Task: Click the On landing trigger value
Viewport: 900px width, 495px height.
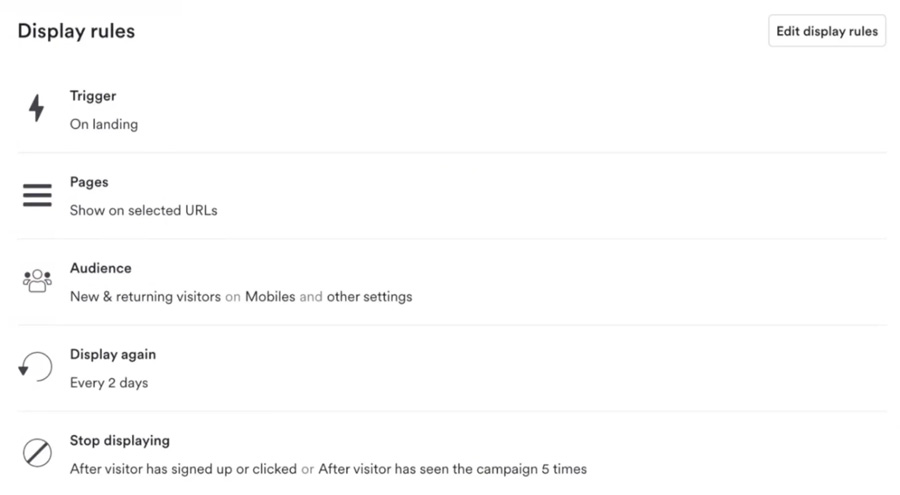Action: click(104, 124)
